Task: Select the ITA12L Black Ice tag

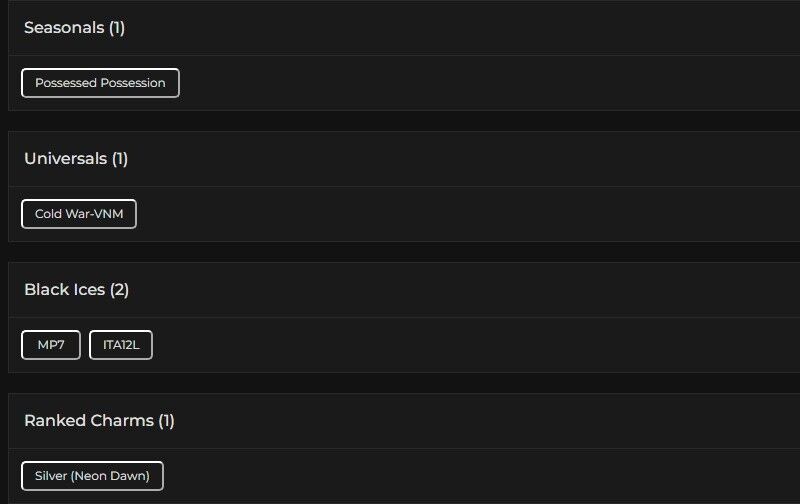Action: [121, 345]
